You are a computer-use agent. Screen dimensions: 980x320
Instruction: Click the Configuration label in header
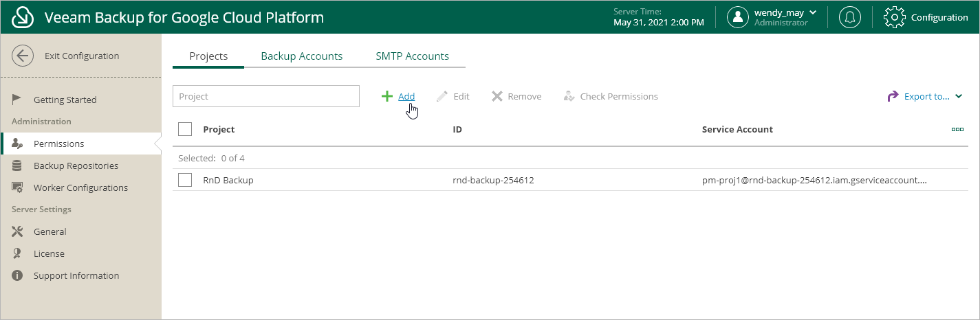[x=939, y=17]
